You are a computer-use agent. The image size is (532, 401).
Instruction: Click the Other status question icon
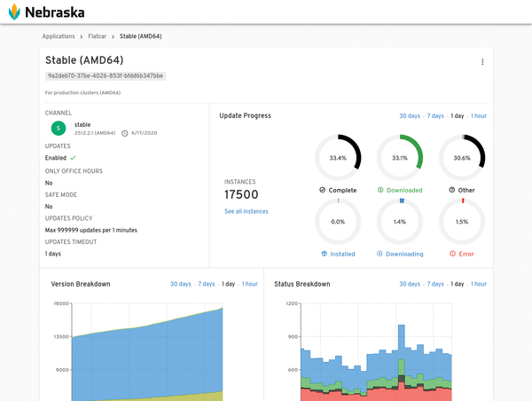pyautogui.click(x=452, y=190)
